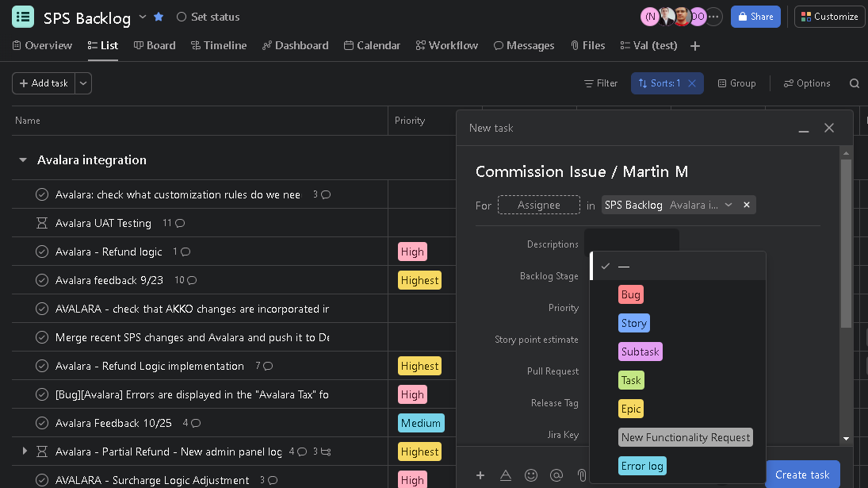Star the SPS Backlog project
This screenshot has height=488, width=868.
tap(159, 17)
